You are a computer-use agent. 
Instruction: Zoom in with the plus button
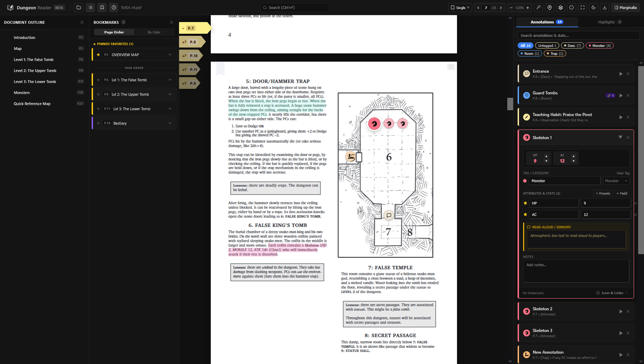[x=528, y=8]
